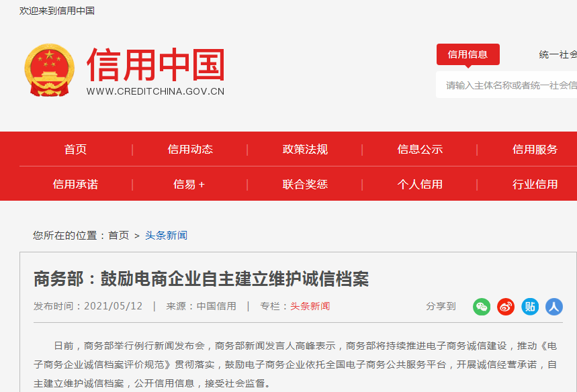577x392 pixels.
Task: Share via the blue 贴 Tieba icon
Action: pos(530,307)
